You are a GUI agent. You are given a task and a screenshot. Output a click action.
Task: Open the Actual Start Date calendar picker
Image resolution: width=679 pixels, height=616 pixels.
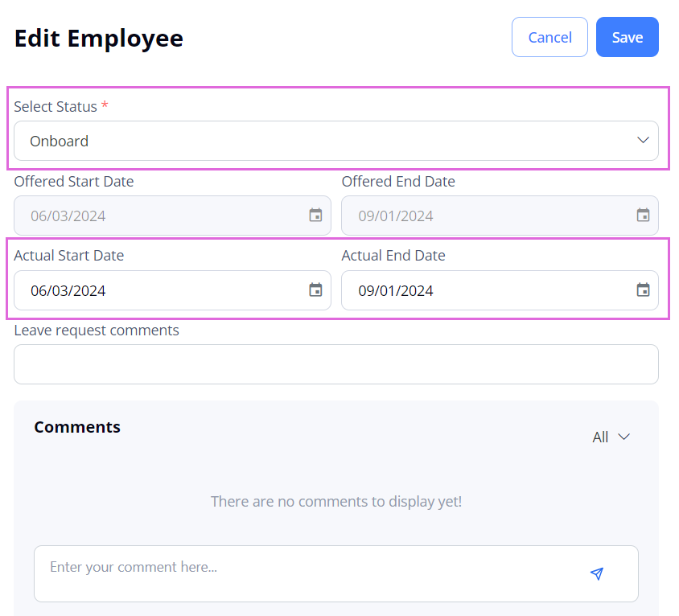(x=315, y=290)
